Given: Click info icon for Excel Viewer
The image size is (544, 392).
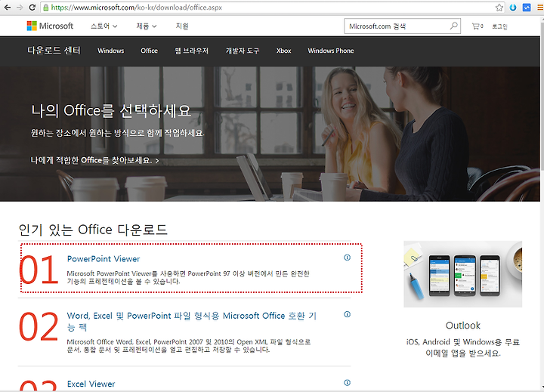Looking at the screenshot, I should (347, 383).
